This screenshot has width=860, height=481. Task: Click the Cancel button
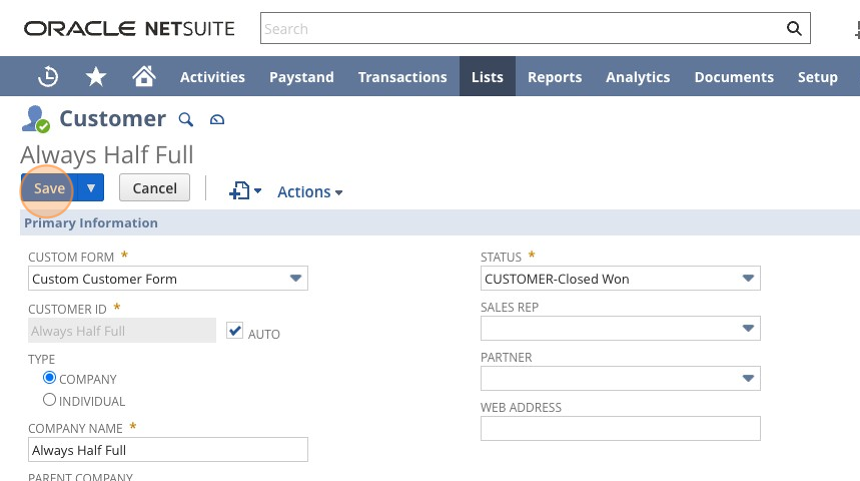(x=155, y=188)
